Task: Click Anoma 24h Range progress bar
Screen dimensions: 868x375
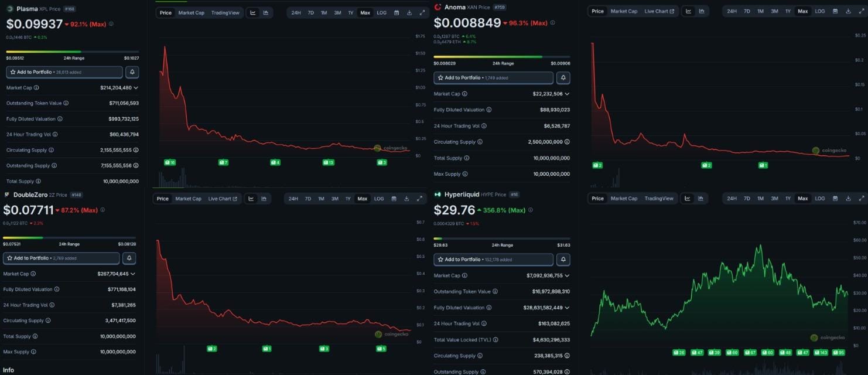Action: coord(502,57)
